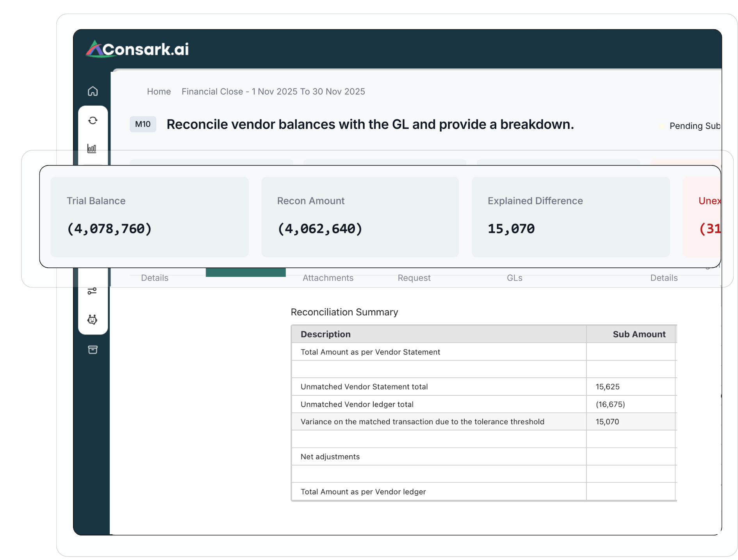Switch to the Request tab

click(414, 278)
